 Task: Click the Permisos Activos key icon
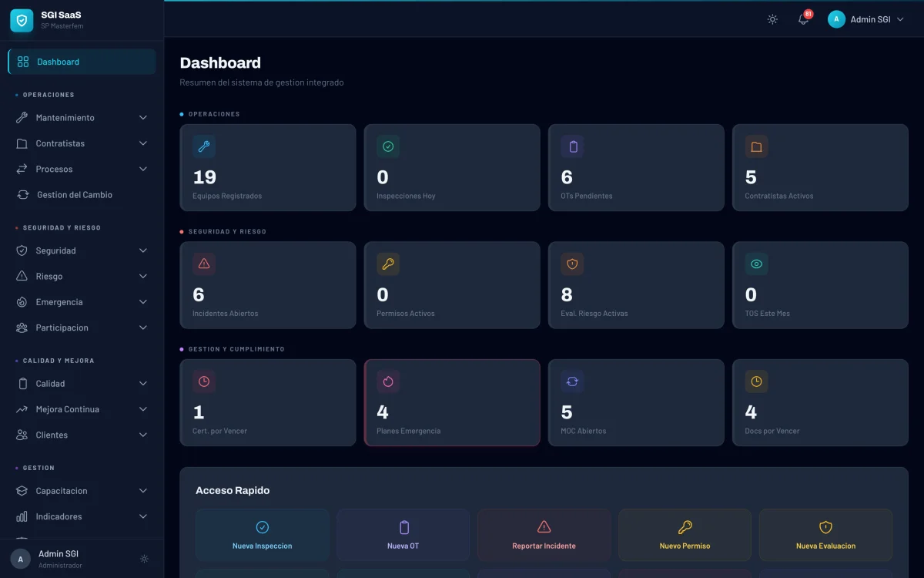point(388,264)
